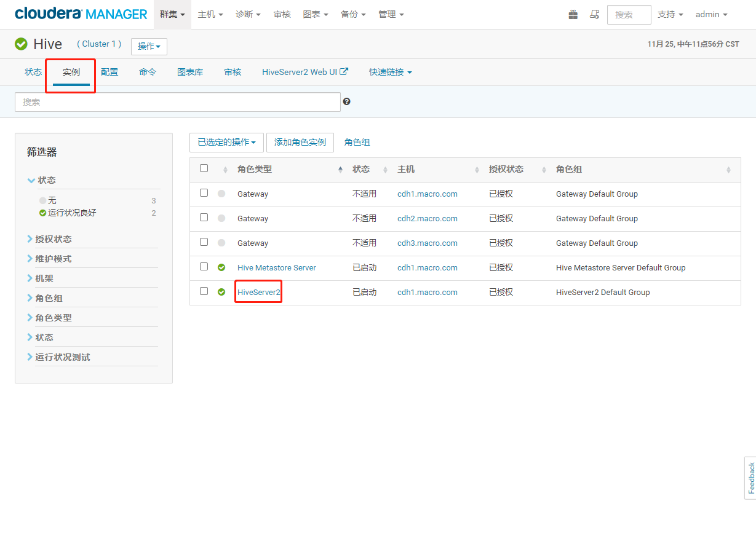This screenshot has width=756, height=547.
Task: Open the Hive 操作 dropdown button
Action: [x=149, y=47]
